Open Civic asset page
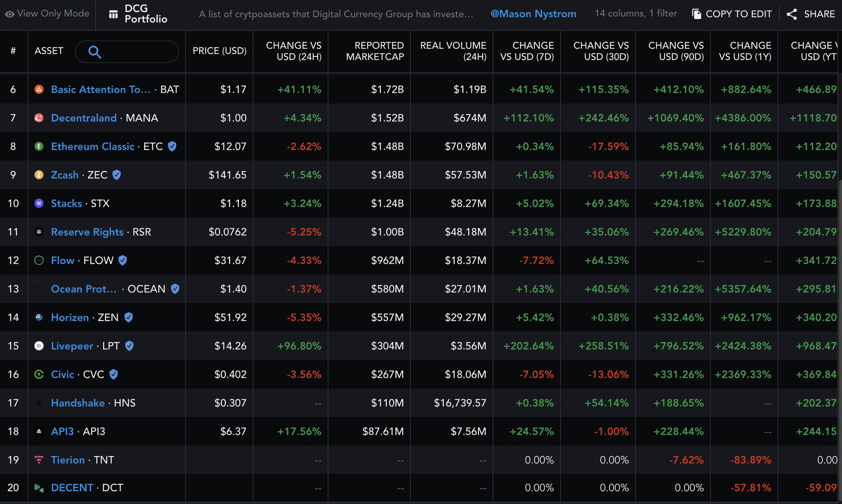 tap(62, 374)
